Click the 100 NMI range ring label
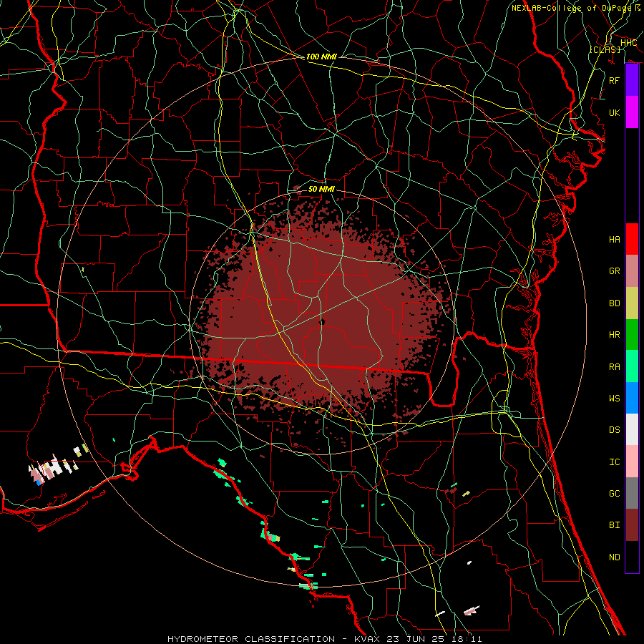644x644 pixels. coord(321,57)
